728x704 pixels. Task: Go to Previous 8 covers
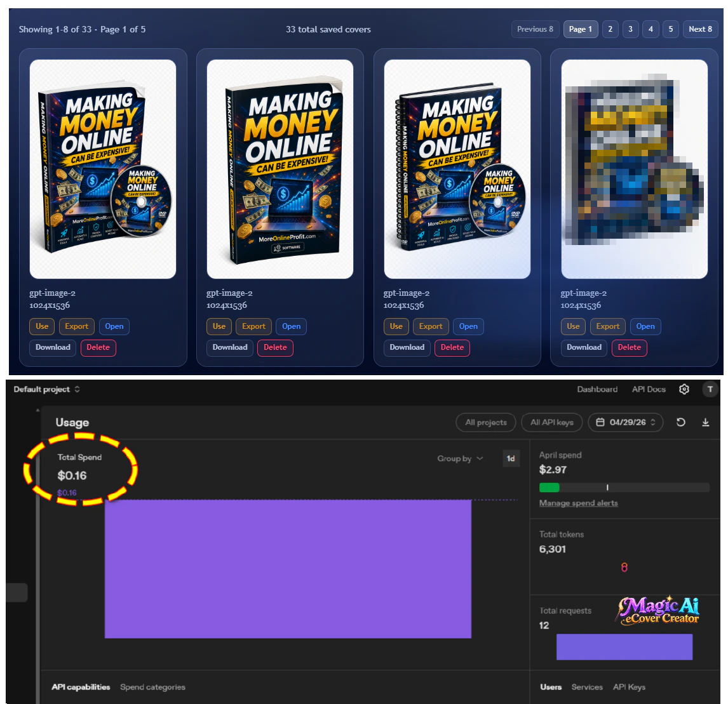(x=536, y=29)
